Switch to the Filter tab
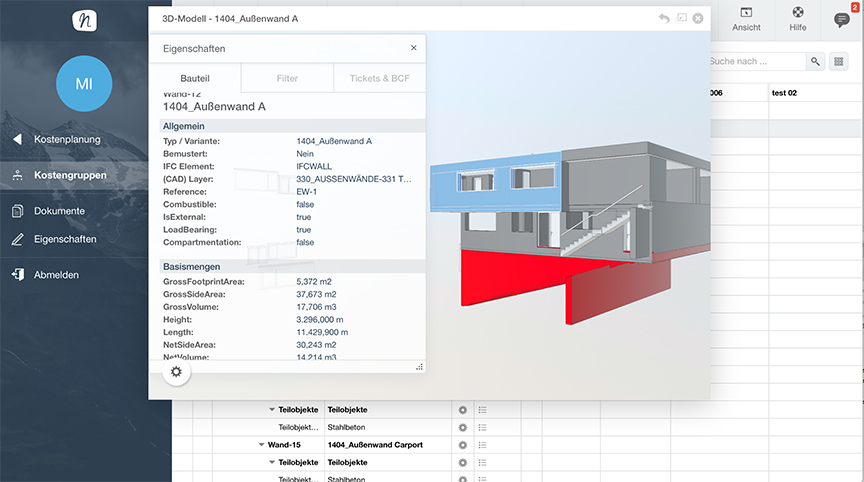This screenshot has width=864, height=482. coord(287,78)
